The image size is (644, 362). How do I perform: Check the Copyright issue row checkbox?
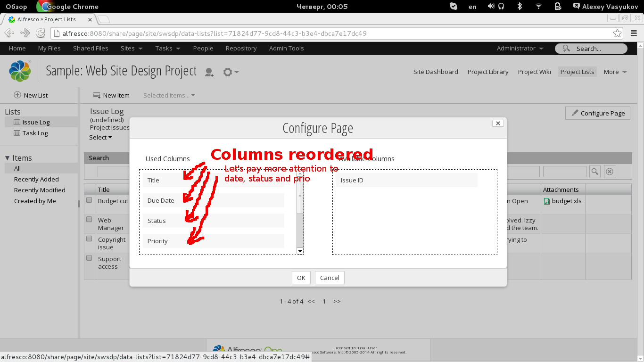click(x=89, y=239)
